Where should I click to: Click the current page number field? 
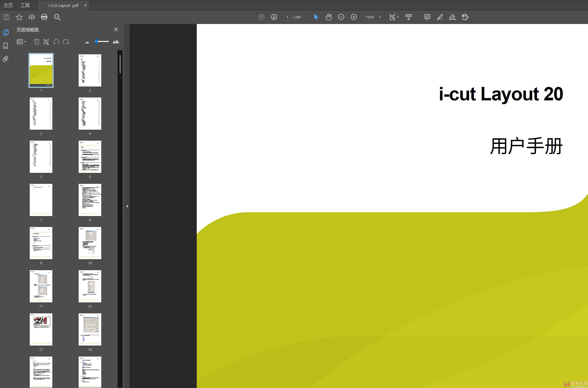click(287, 17)
